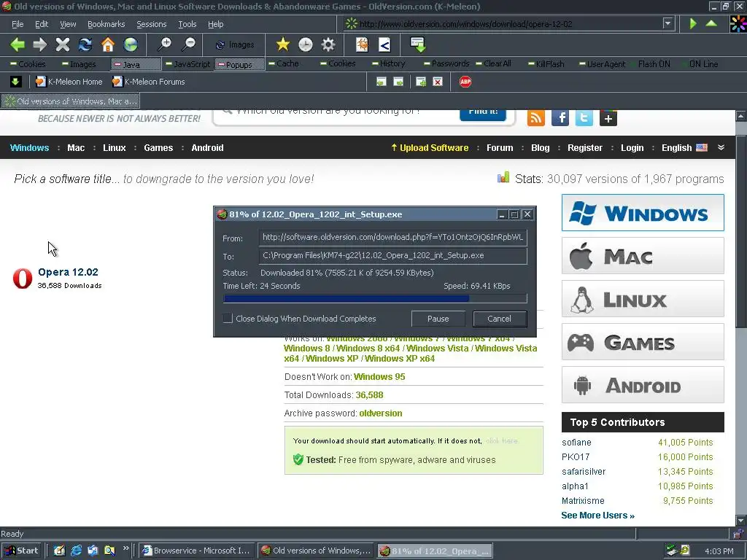Open the Facebook icon on the page
This screenshot has width=747, height=560.
click(560, 117)
